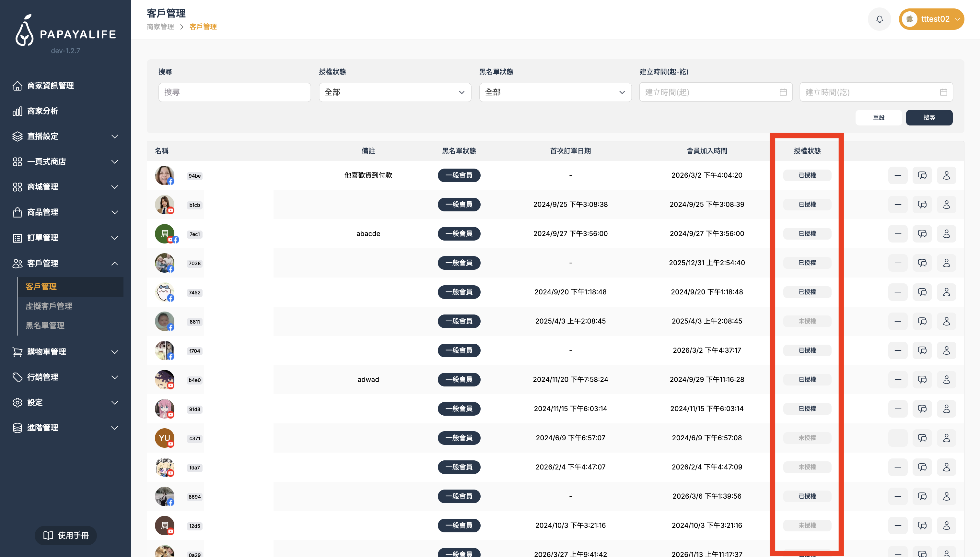Click the person icon in the 7ec1 row
Image resolution: width=980 pixels, height=557 pixels.
click(x=946, y=234)
